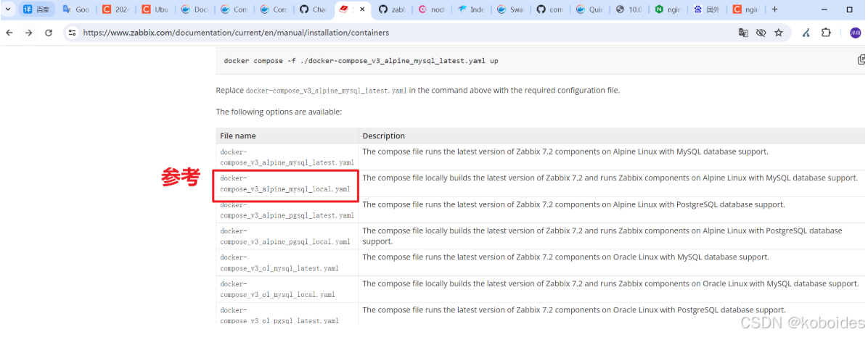Switch to the ngin tab with red C icon
868x337 pixels.
[747, 9]
